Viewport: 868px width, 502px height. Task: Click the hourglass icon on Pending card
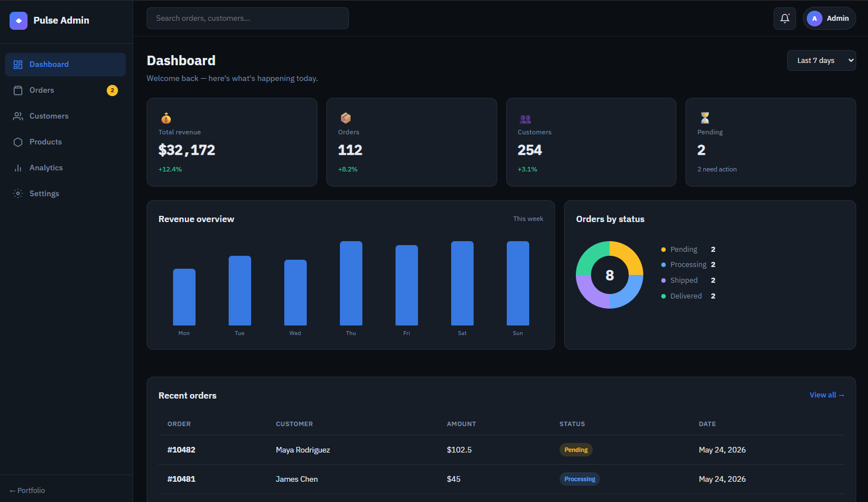click(705, 118)
